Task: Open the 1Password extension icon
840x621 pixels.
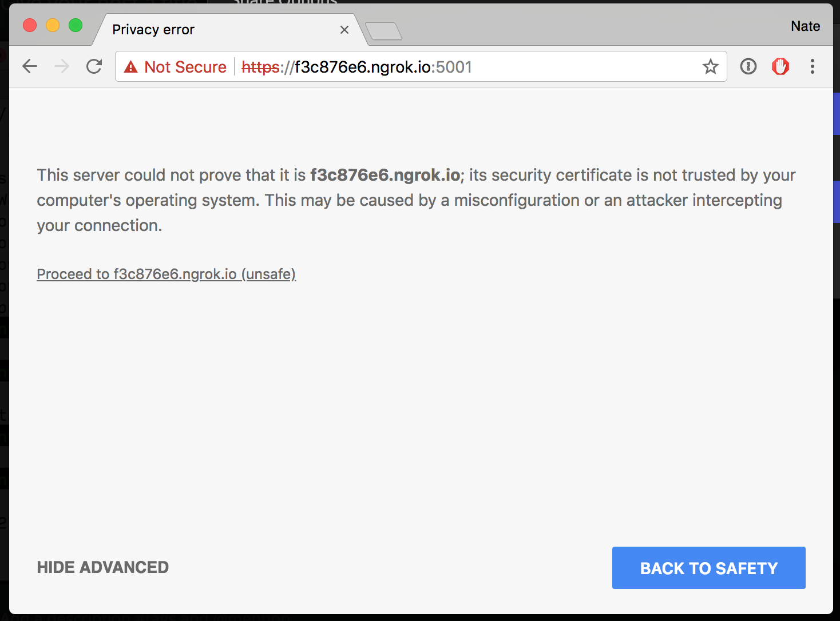Action: tap(748, 67)
